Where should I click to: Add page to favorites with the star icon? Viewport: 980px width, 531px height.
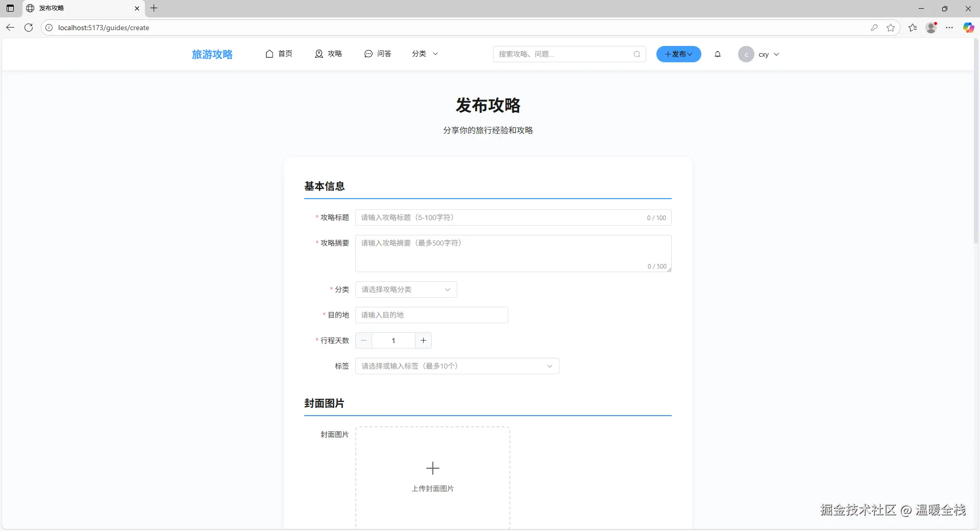(x=891, y=28)
